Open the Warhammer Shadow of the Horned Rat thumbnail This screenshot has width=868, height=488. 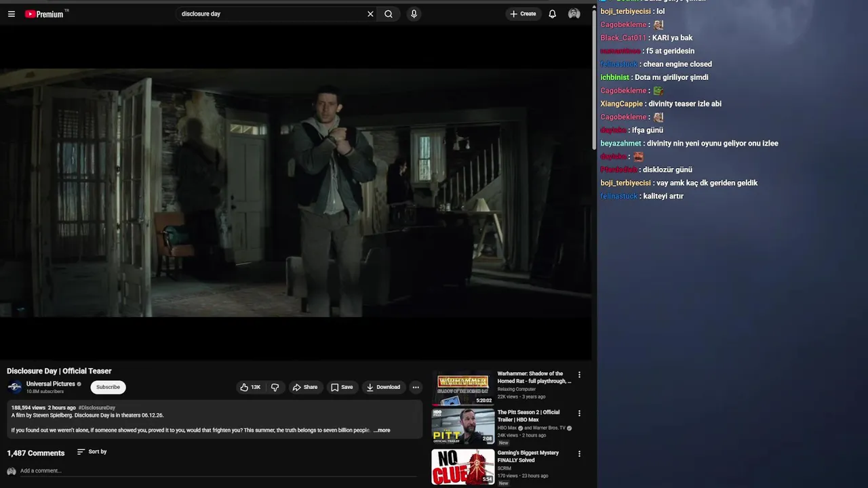[x=463, y=388]
